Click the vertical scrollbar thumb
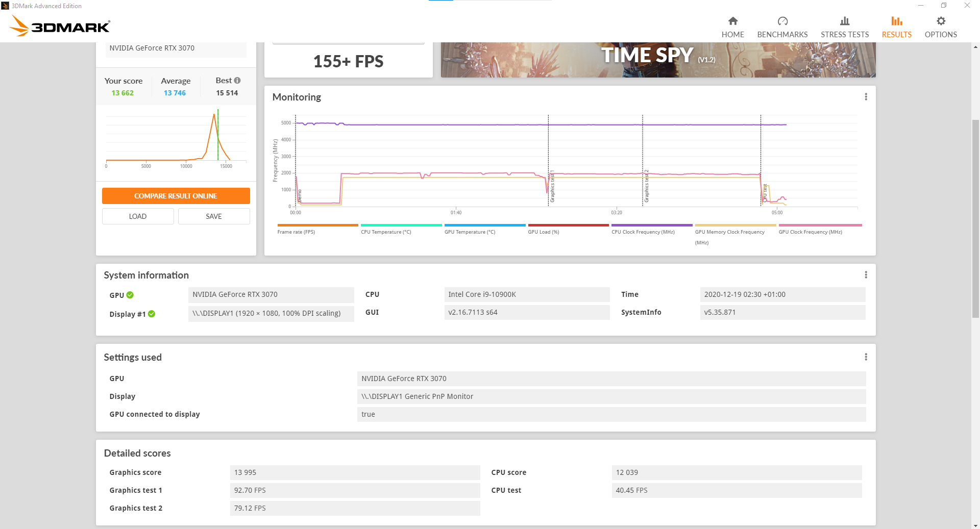 point(975,219)
